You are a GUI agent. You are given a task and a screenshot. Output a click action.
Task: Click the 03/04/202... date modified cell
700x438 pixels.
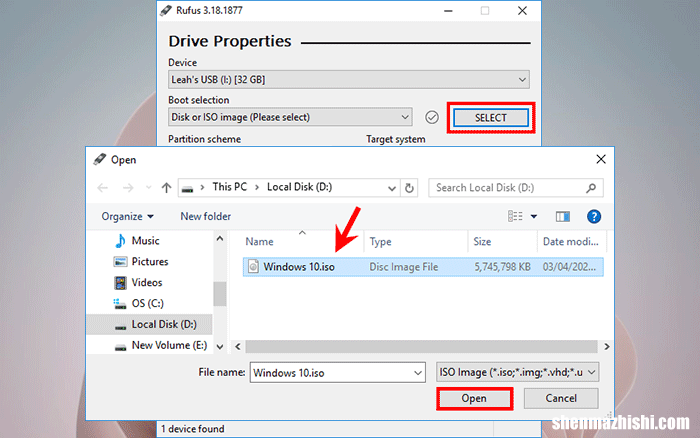[x=569, y=267]
